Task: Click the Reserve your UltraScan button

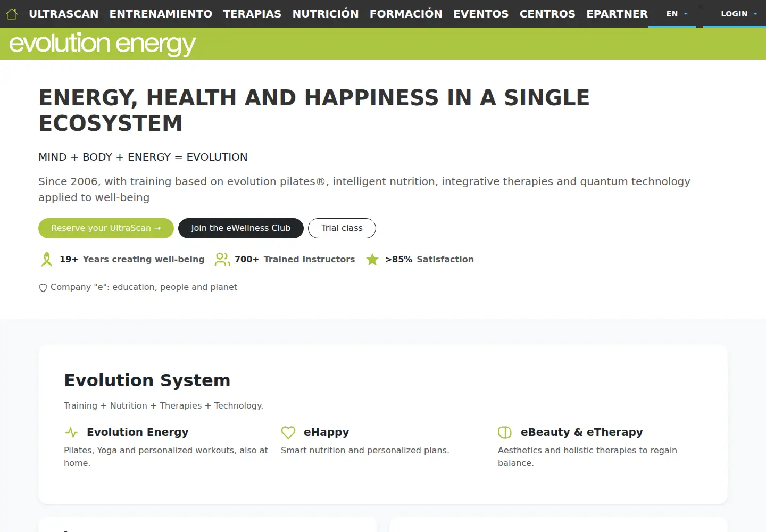Action: pyautogui.click(x=106, y=228)
